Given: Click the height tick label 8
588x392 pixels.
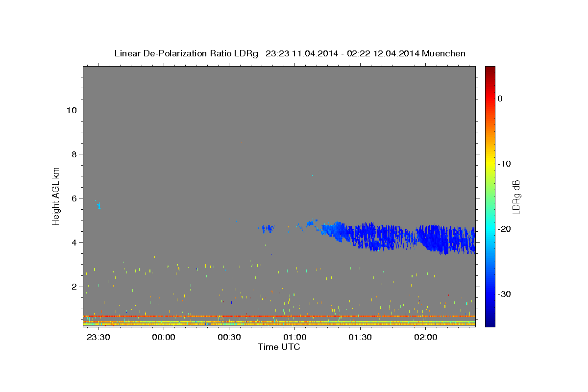Looking at the screenshot, I should [x=74, y=154].
